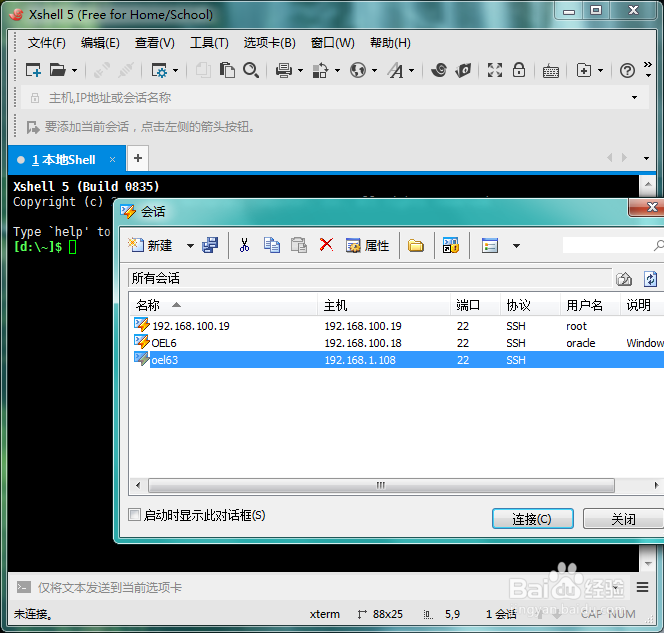Expand the Font dropdown arrow
Viewport: 664px width, 633px height.
pyautogui.click(x=412, y=71)
